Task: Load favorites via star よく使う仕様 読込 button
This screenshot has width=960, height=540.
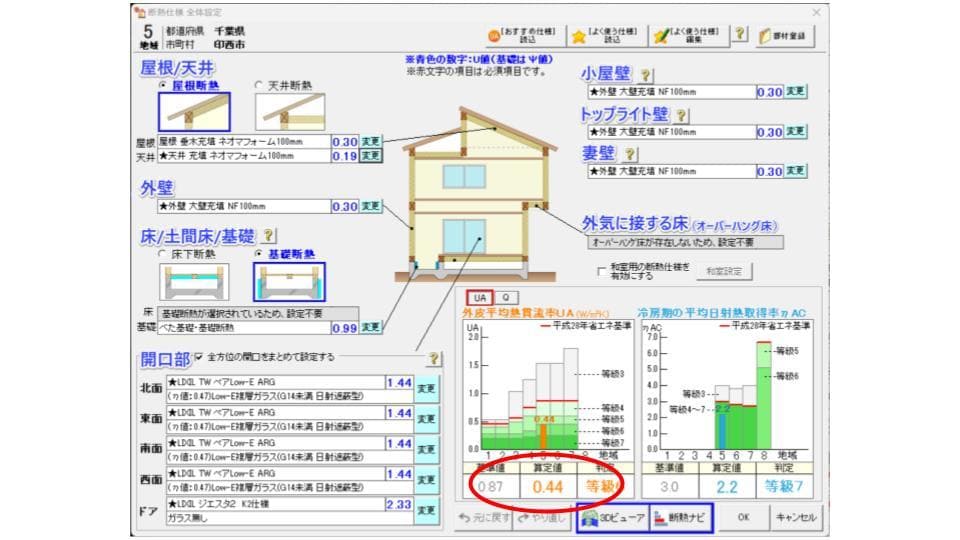Action: click(607, 36)
